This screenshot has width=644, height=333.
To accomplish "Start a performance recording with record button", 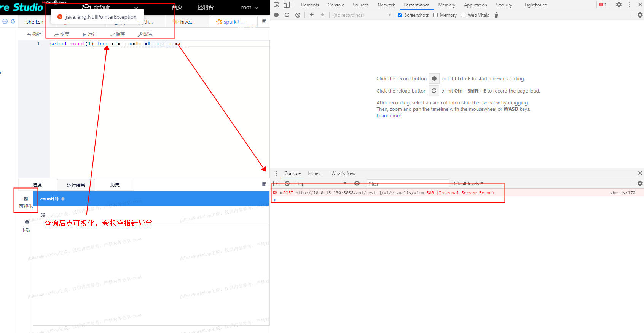I will point(276,15).
